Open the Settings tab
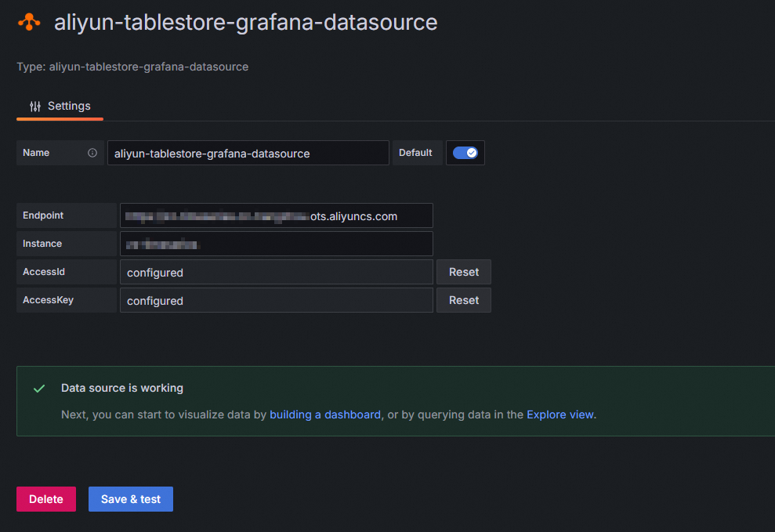Image resolution: width=775 pixels, height=532 pixels. point(60,107)
